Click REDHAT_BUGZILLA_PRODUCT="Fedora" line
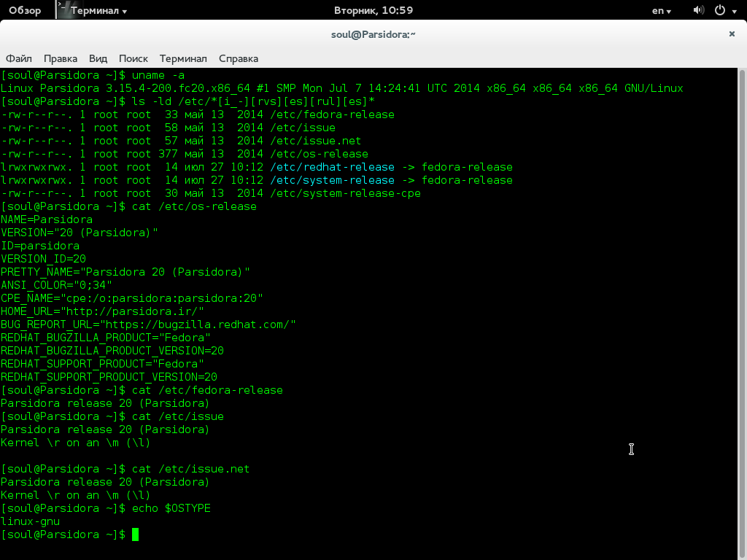 coord(106,338)
